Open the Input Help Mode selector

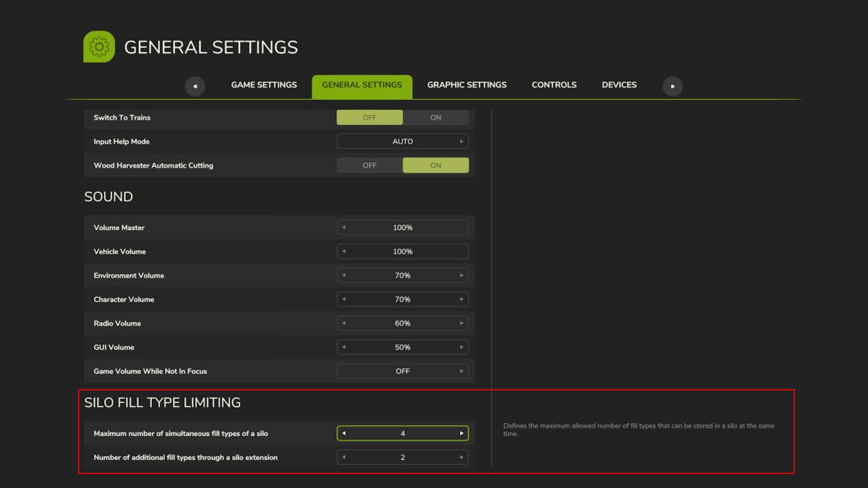coord(403,141)
